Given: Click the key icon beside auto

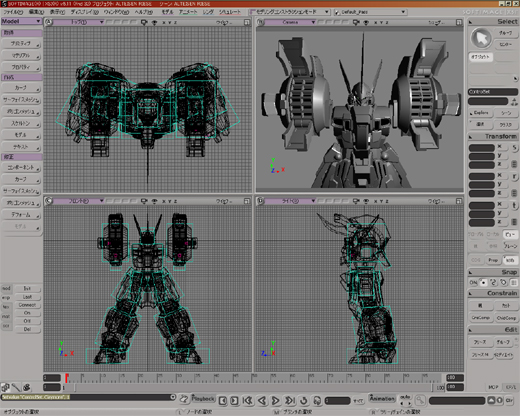Looking at the screenshot, I should coord(420,400).
